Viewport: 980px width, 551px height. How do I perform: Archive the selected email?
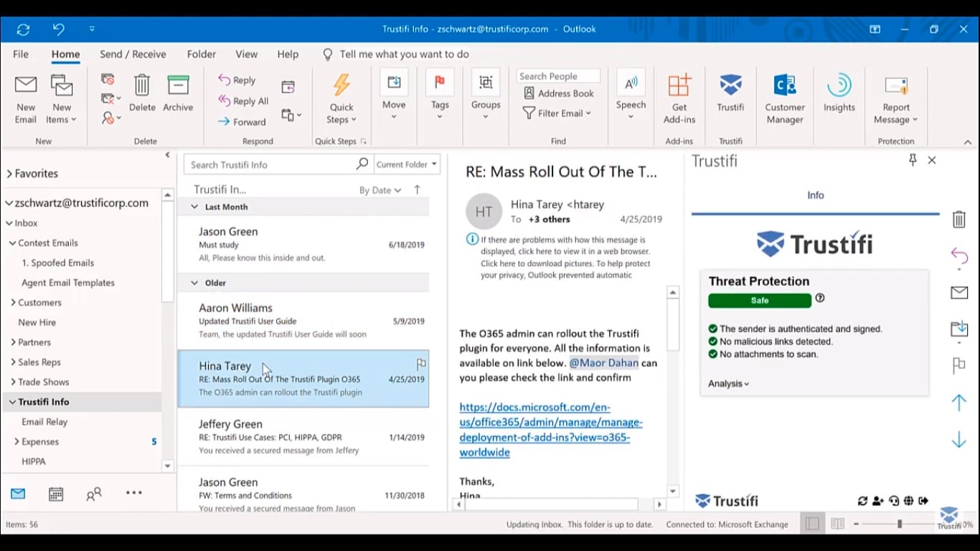(x=178, y=93)
